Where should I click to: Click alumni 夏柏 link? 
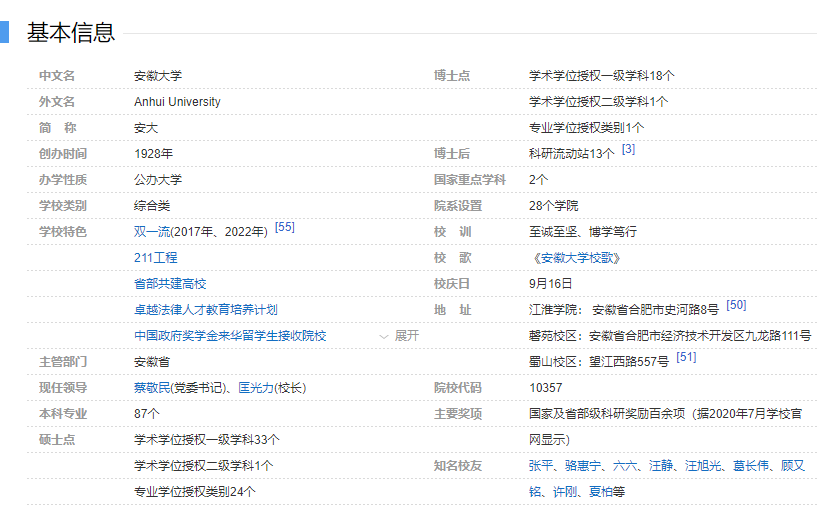[x=600, y=492]
